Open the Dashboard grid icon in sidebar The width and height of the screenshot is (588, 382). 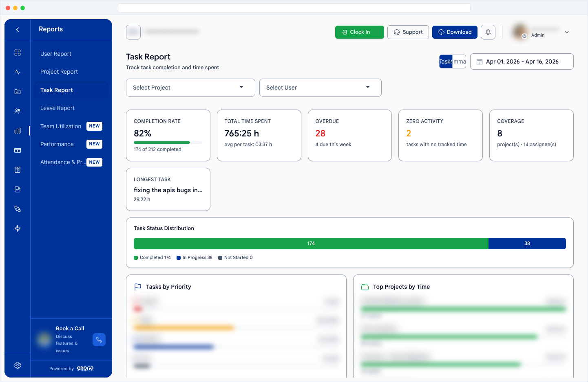coord(17,52)
